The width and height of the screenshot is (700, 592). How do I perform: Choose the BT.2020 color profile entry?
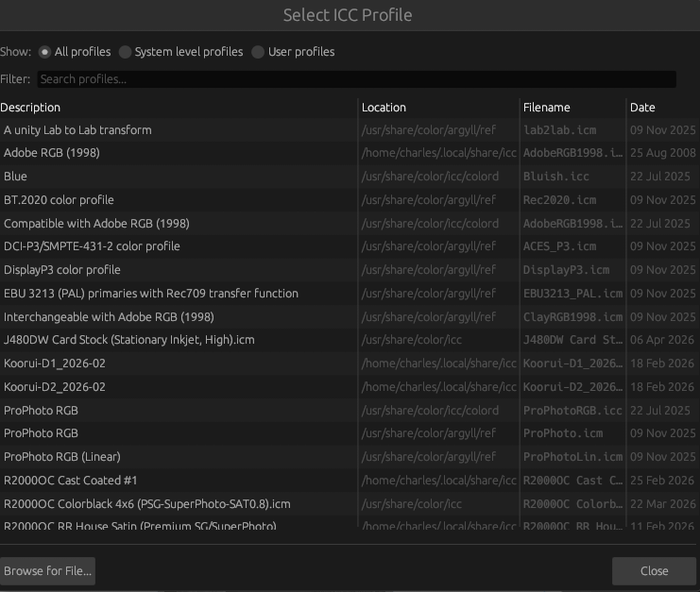click(x=59, y=200)
